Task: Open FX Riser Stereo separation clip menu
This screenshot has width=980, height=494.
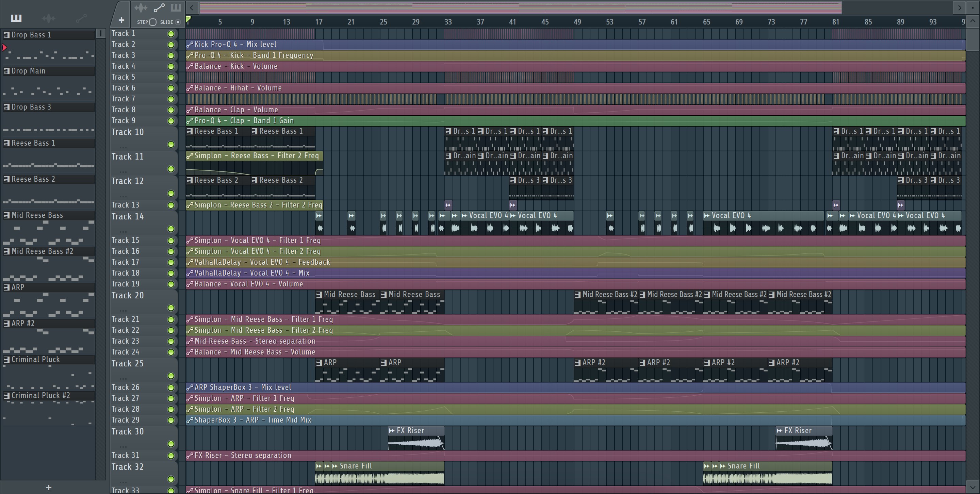Action: (x=190, y=456)
